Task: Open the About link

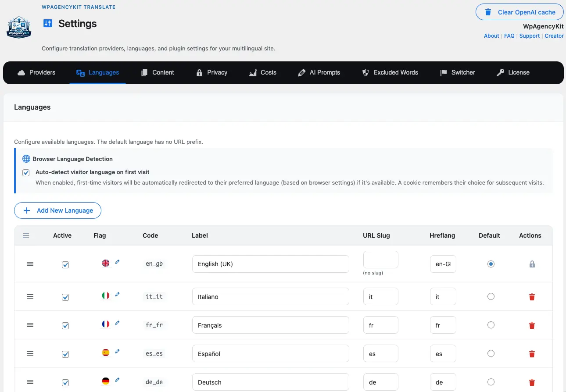Action: coord(491,36)
